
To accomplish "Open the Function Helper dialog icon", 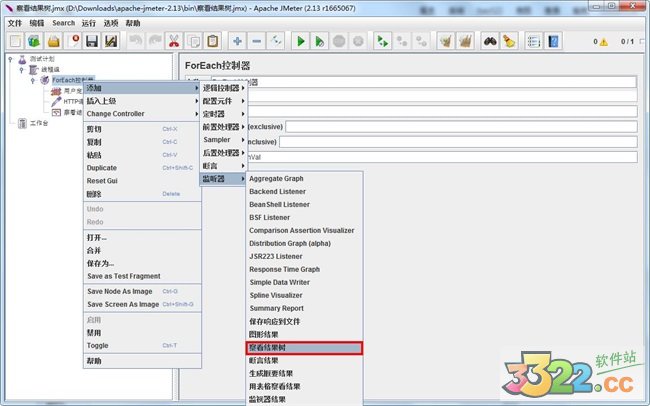I will 534,41.
